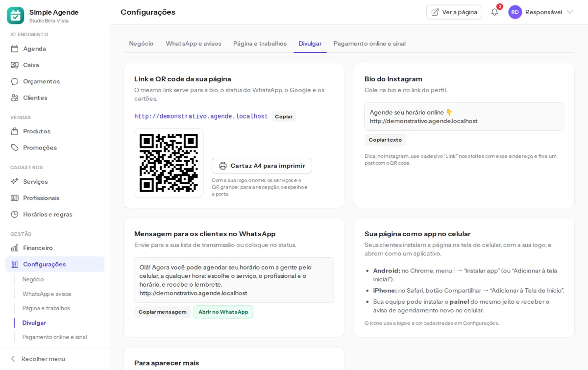This screenshot has height=370, width=588.
Task: Open WhatsApp e avisos sidebar submenu item
Action: (47, 294)
